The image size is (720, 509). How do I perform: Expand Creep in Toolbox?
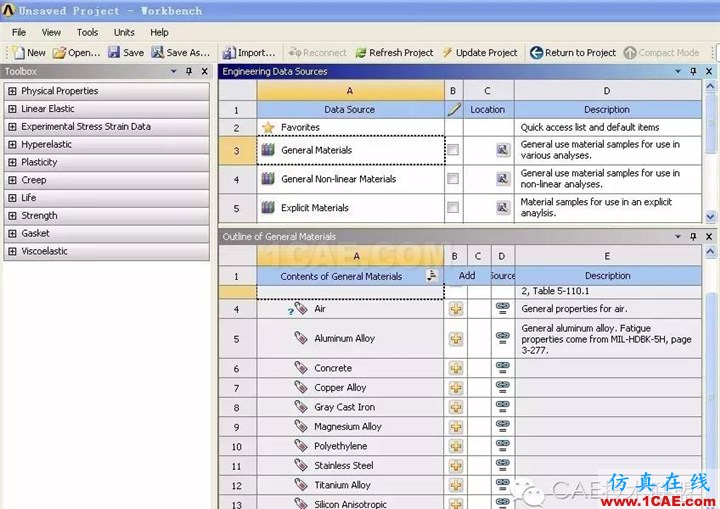12,180
